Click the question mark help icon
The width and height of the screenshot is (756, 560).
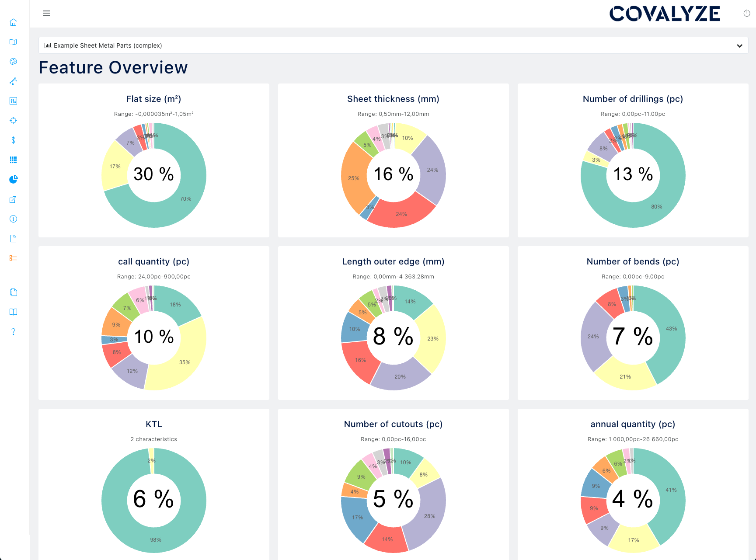pos(14,331)
